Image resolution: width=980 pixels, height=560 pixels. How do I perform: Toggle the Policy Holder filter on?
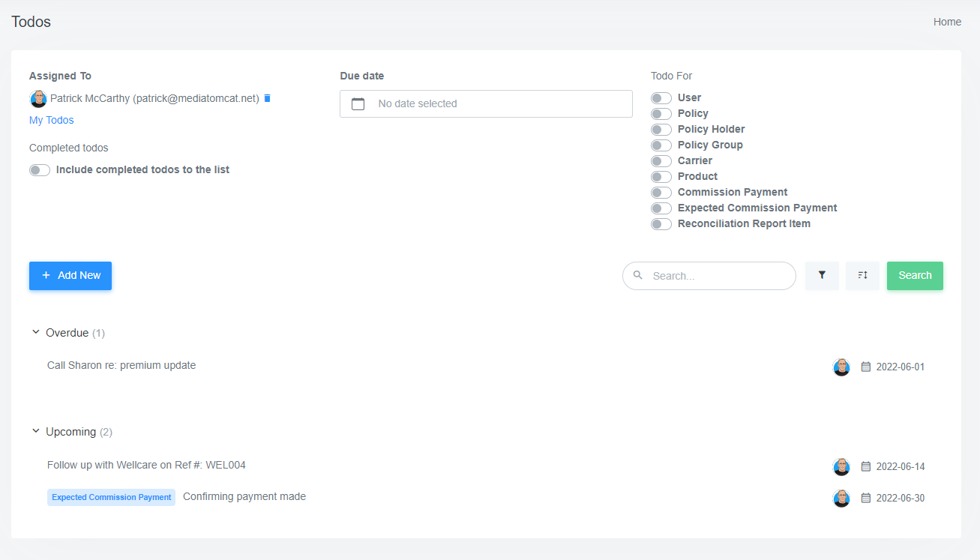[x=661, y=129]
